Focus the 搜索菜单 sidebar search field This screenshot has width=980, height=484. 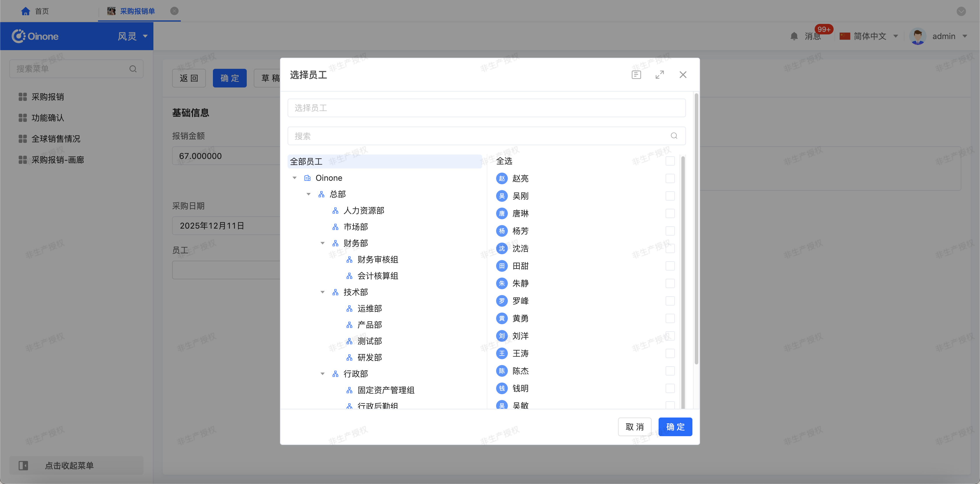point(76,69)
